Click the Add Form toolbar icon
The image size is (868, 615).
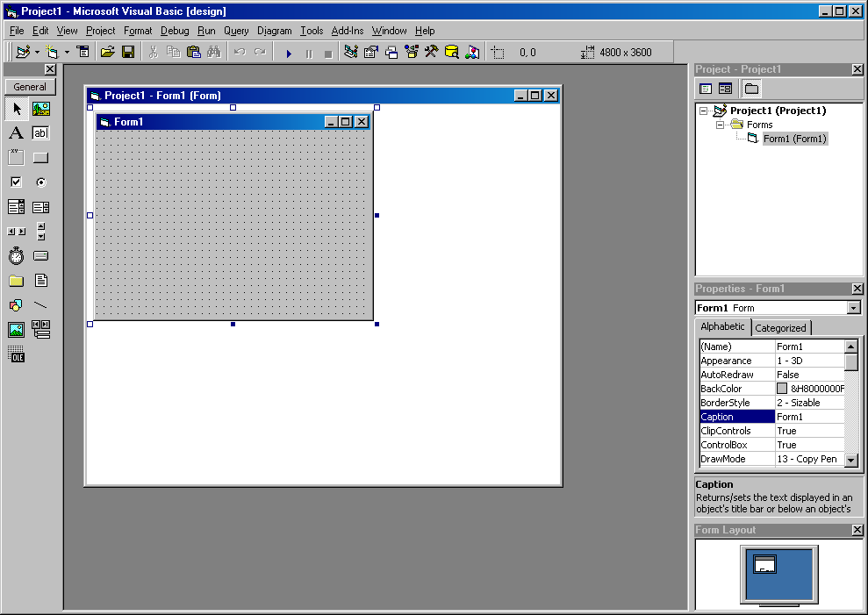point(52,52)
